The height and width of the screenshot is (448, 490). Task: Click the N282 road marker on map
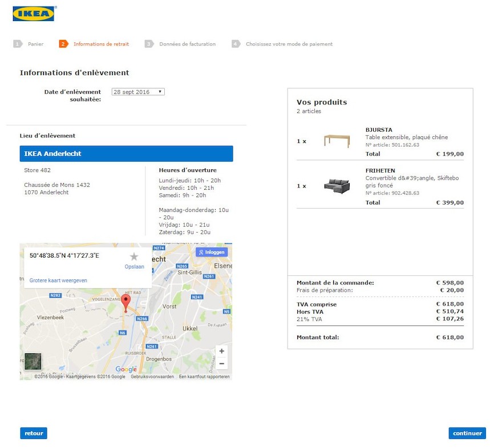coord(55,295)
